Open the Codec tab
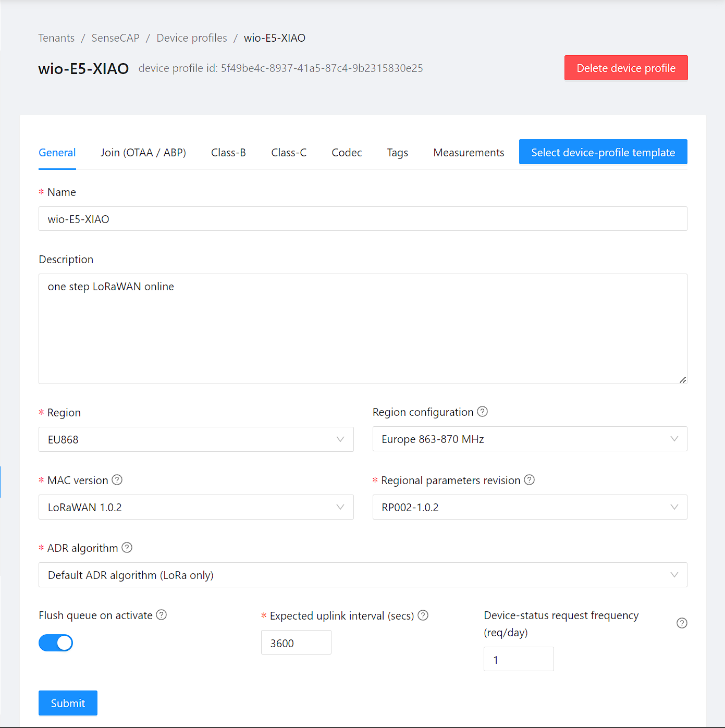This screenshot has height=728, width=725. (347, 153)
